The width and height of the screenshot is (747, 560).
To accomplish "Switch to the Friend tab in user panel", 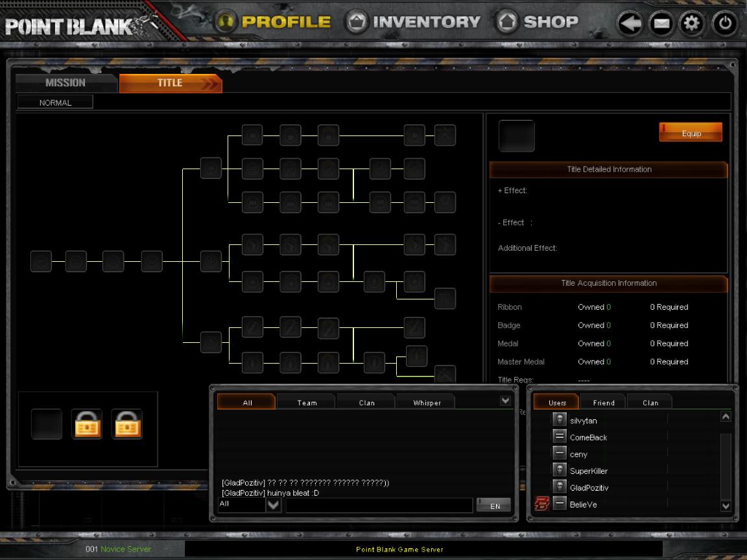I will pos(603,402).
